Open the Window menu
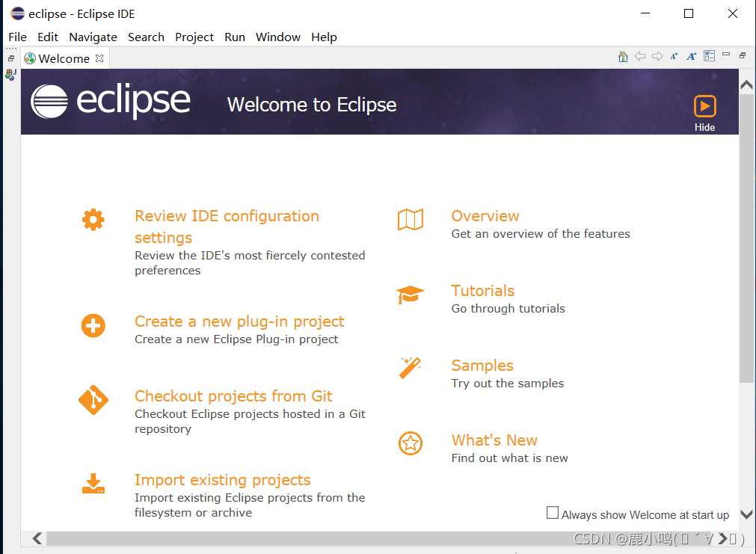 [x=278, y=37]
